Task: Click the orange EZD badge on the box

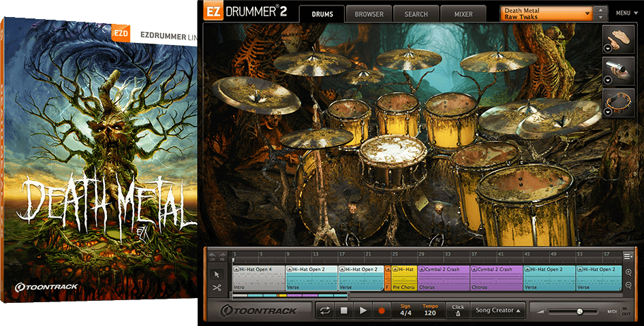Action: 121,33
